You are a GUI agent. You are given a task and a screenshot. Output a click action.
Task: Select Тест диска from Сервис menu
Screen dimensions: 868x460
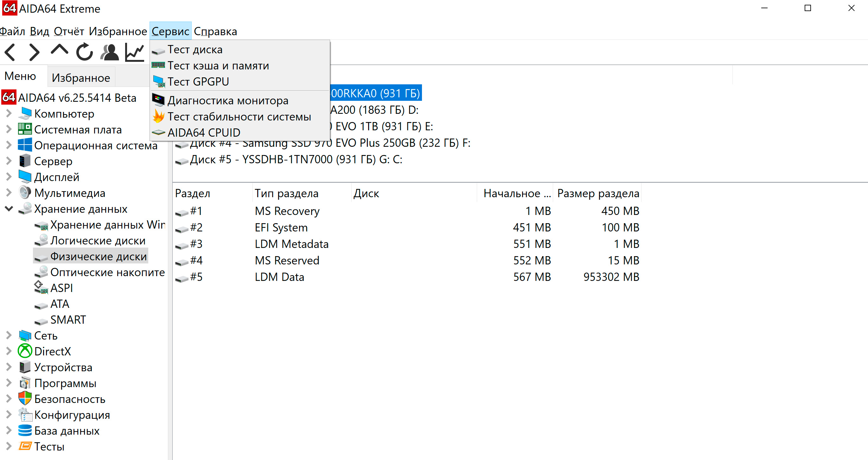[239, 49]
